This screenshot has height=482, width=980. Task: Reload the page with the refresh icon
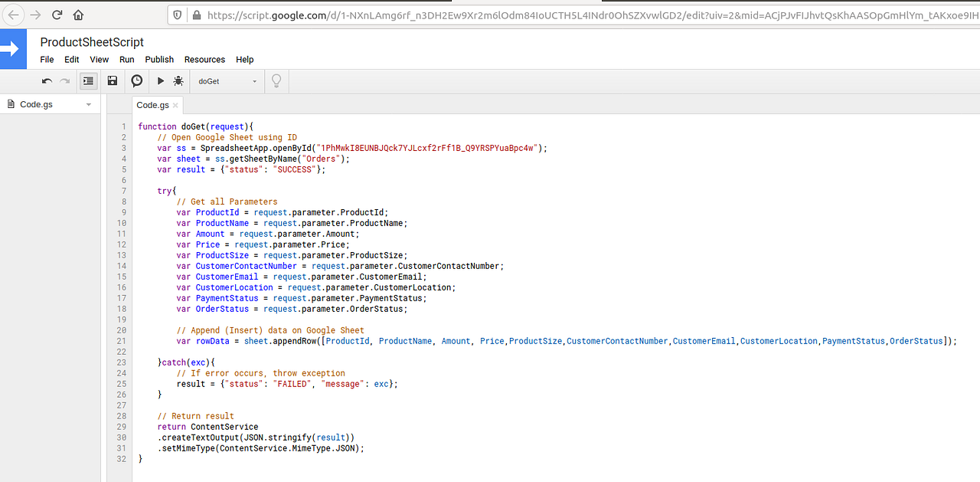pyautogui.click(x=57, y=14)
